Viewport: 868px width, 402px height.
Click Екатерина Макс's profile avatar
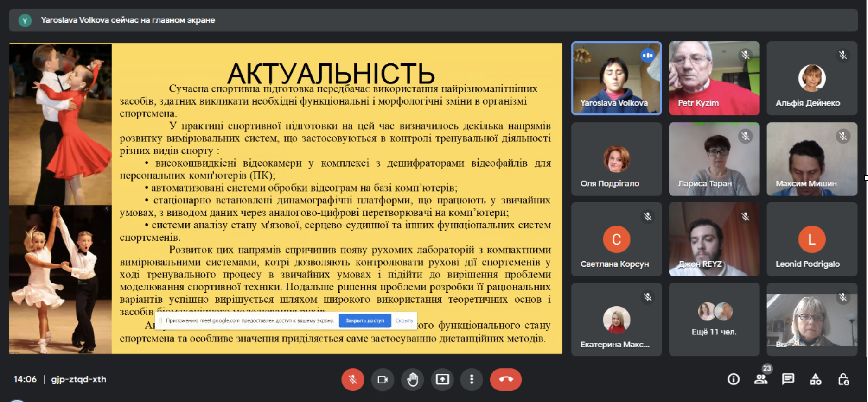click(617, 320)
